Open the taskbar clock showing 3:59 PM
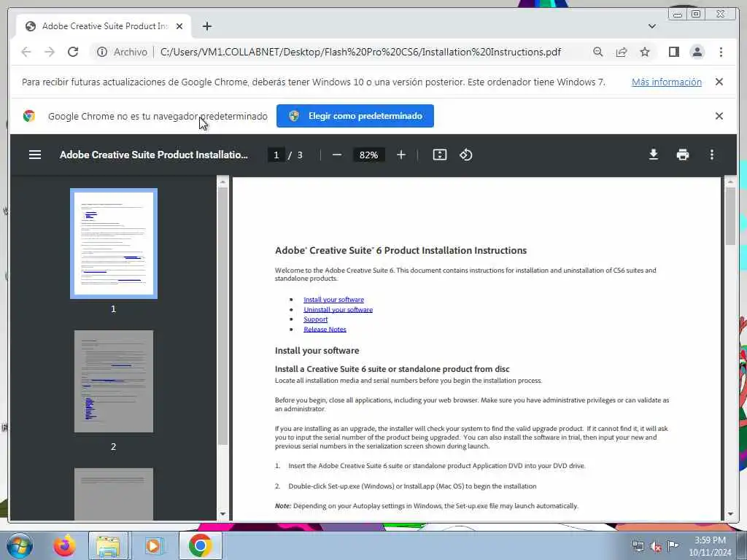Image resolution: width=747 pixels, height=560 pixels. pyautogui.click(x=710, y=546)
